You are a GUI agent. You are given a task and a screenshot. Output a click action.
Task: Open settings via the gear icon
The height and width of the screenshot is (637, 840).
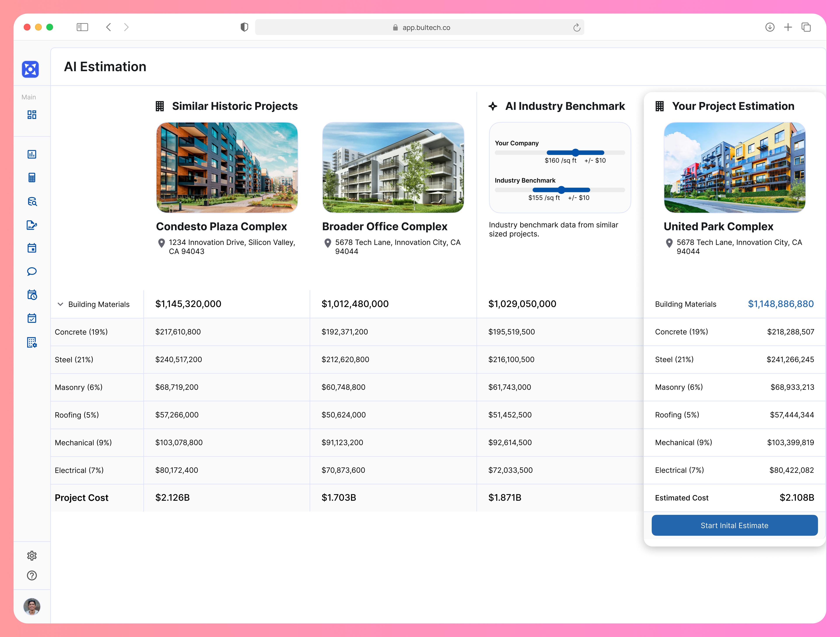click(x=32, y=556)
